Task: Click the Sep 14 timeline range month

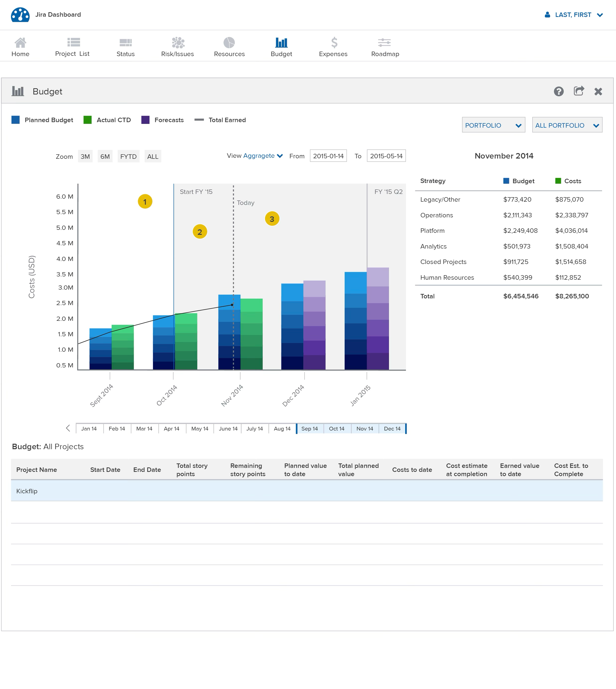Action: pyautogui.click(x=309, y=429)
